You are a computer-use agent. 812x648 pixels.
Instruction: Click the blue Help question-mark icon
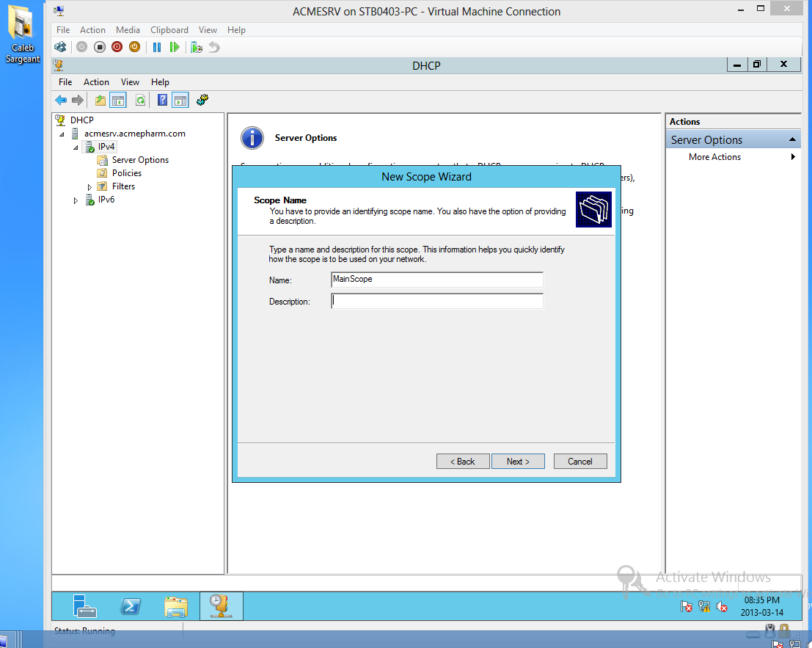click(x=162, y=100)
